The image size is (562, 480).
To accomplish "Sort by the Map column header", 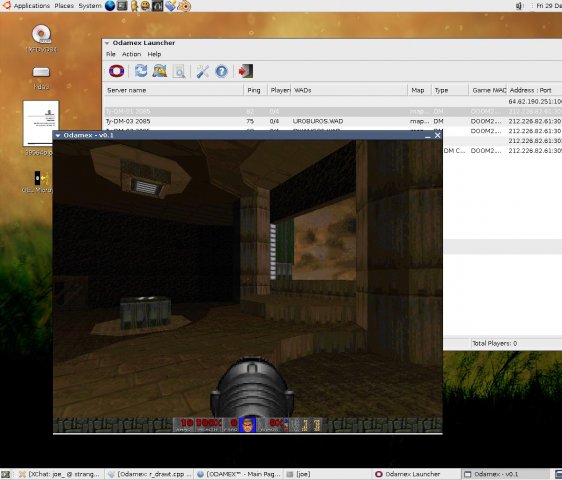I will [x=419, y=90].
